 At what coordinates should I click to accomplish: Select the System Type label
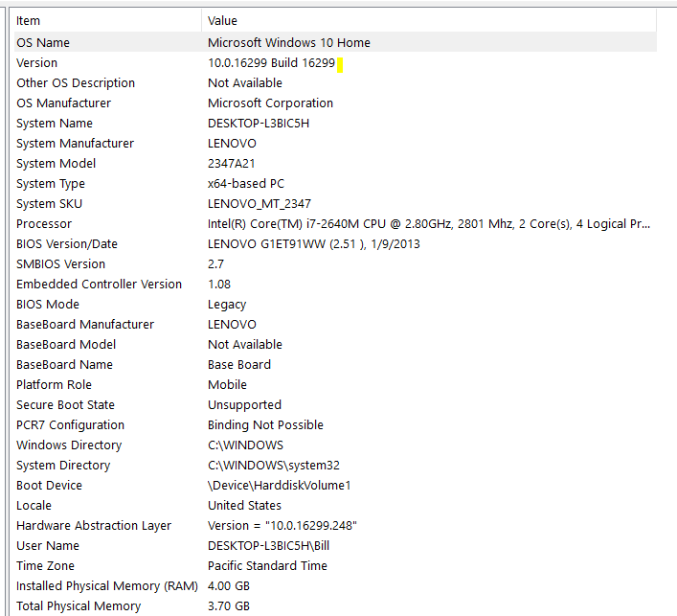click(x=51, y=184)
